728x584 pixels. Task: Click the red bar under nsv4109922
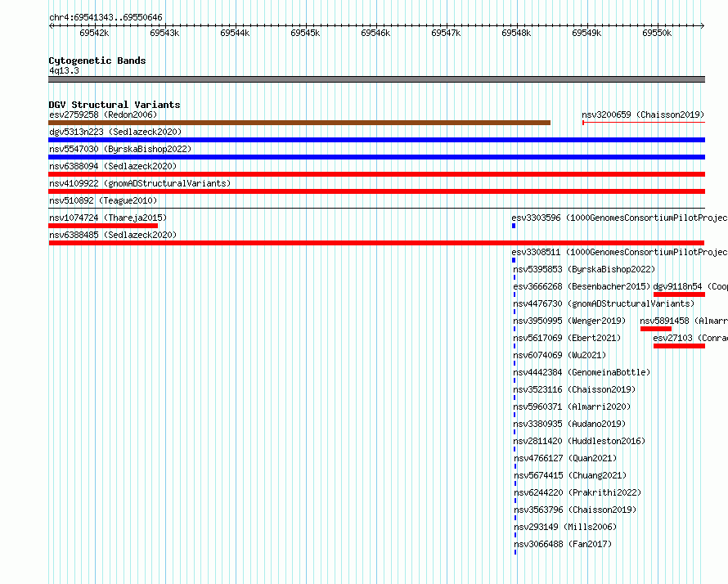[376, 191]
